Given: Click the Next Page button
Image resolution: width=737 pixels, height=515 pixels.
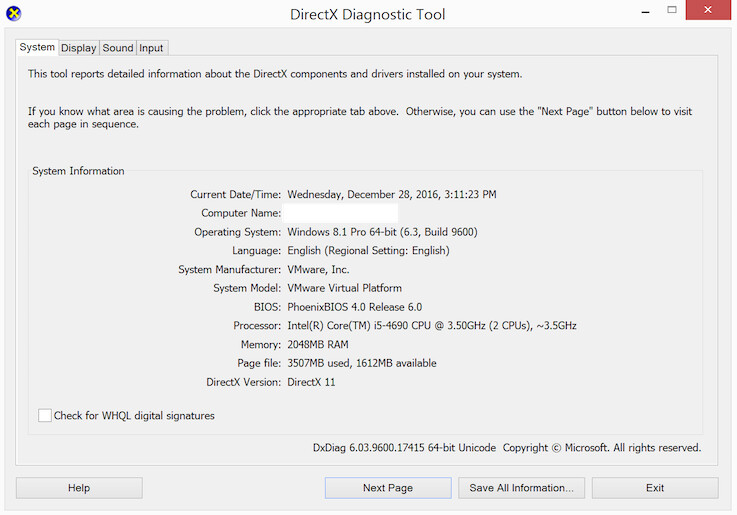Looking at the screenshot, I should [387, 488].
